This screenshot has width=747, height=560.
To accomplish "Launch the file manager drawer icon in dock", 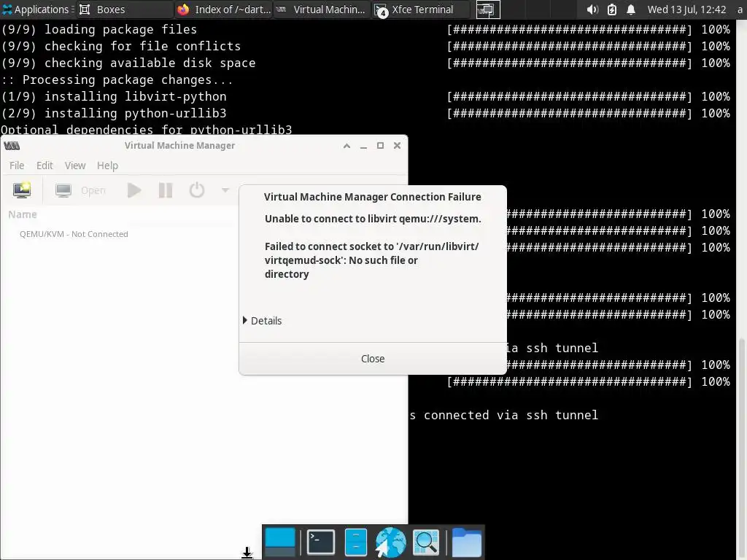I will (355, 542).
